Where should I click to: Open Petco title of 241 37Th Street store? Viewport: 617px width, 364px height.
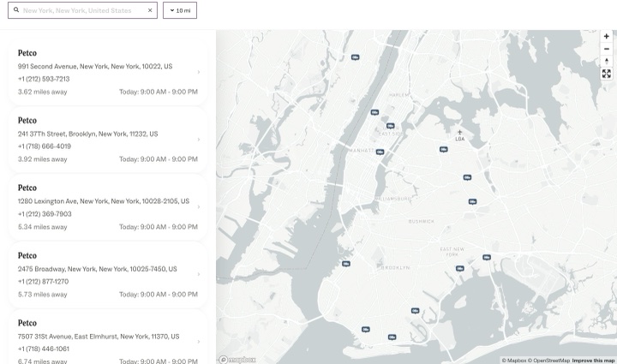(x=27, y=121)
